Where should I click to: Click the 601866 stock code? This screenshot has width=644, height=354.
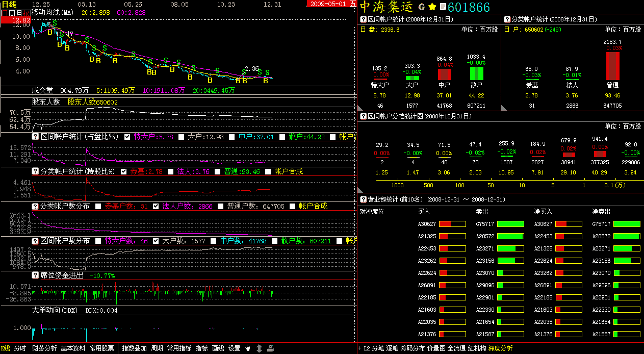[x=469, y=7]
